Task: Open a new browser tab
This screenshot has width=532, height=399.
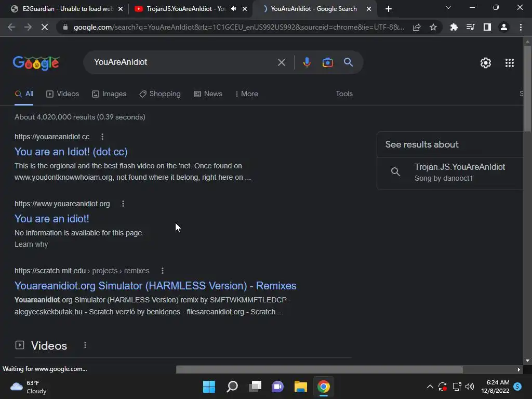Action: [x=389, y=9]
